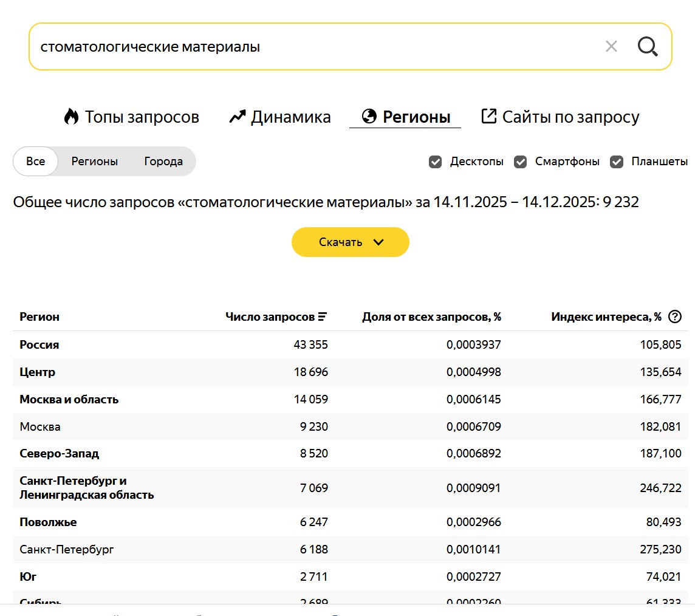Click the magnifier search icon
This screenshot has height=616, width=695.
tap(648, 46)
